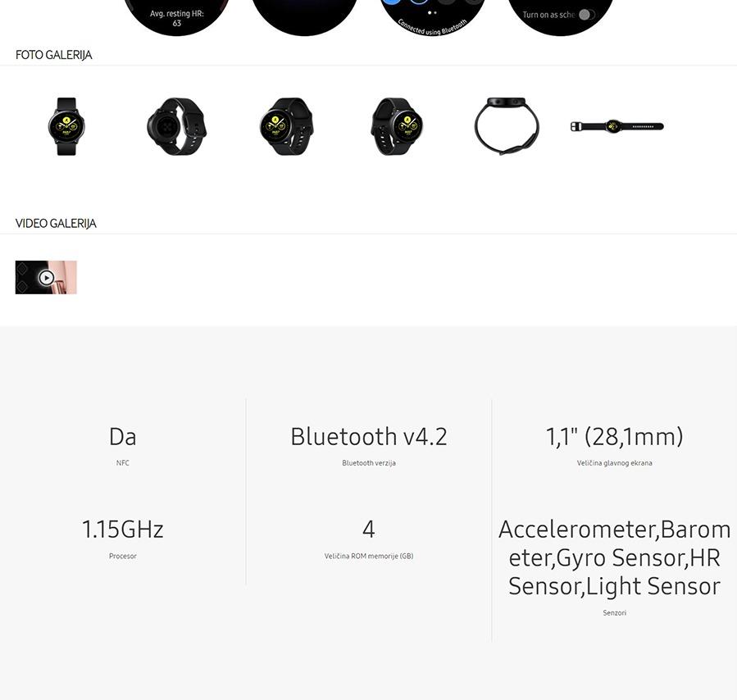737x700 pixels.
Task: Click the 'Connected using Bluetooth' watch face
Action: coord(432,18)
